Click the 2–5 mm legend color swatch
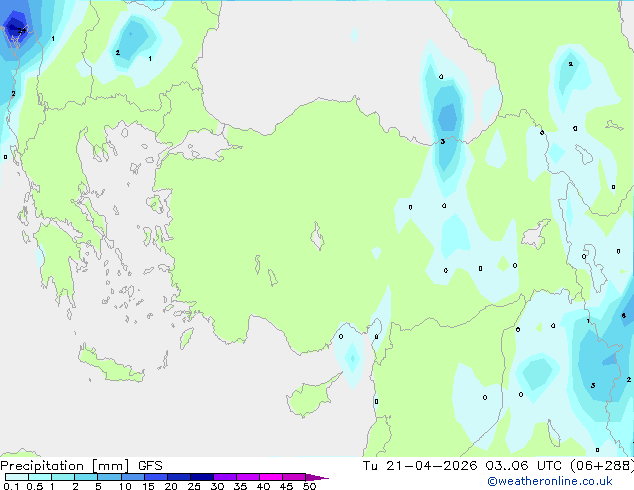 (86, 477)
